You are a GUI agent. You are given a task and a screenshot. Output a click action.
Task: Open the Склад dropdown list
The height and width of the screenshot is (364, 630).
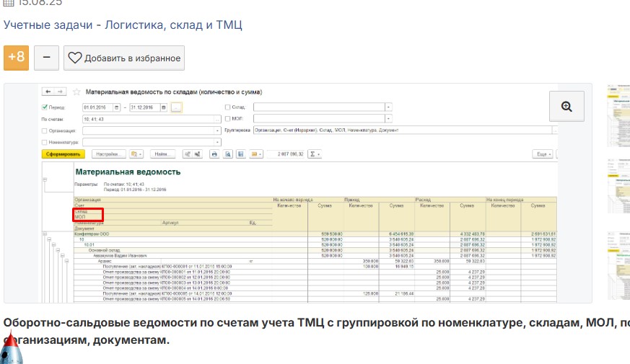click(388, 107)
